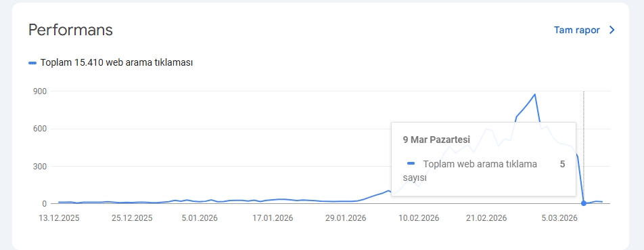Click the highlighted 9 Mar data point
The height and width of the screenshot is (250, 644).
pos(584,203)
